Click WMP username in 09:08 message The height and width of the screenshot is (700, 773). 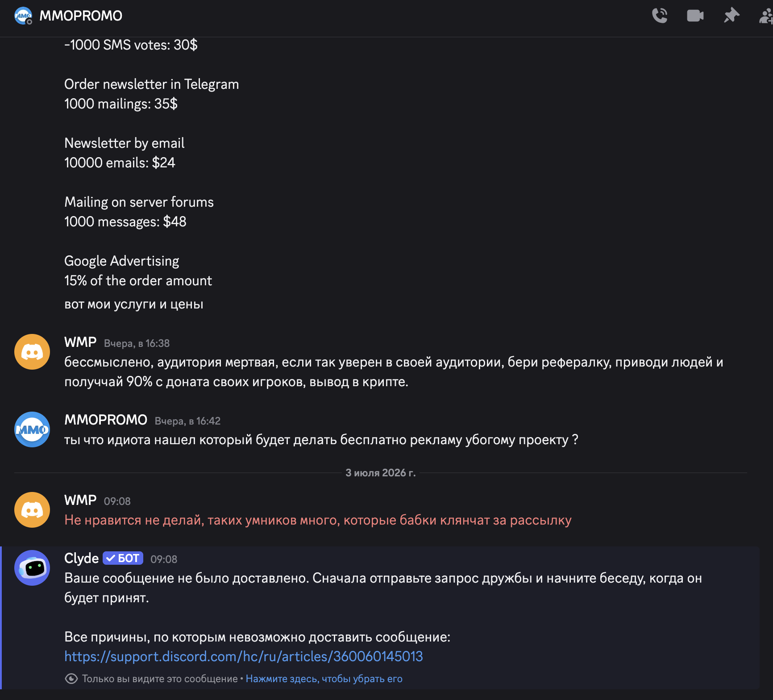80,500
